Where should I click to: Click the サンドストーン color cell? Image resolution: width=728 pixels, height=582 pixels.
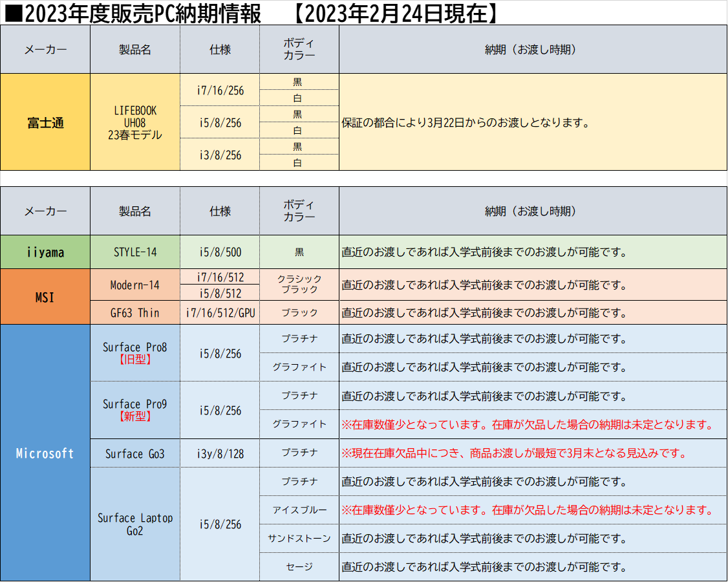click(x=299, y=538)
